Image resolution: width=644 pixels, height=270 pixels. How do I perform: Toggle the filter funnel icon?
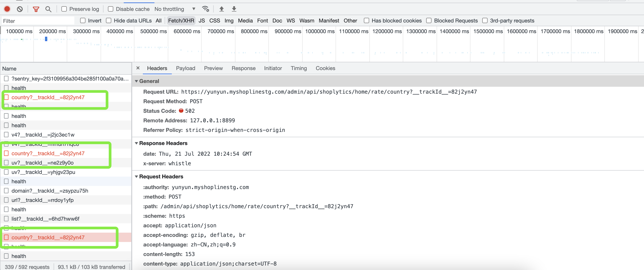click(36, 9)
